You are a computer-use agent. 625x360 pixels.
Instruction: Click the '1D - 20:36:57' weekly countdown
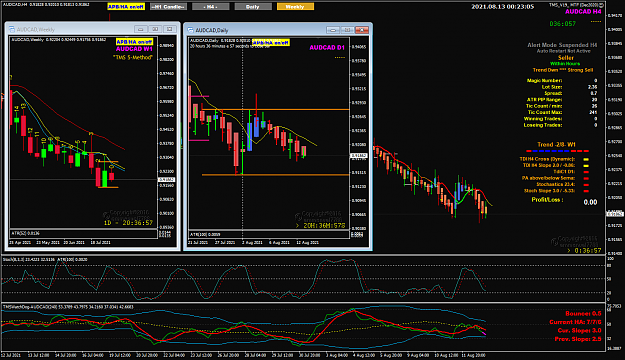point(128,223)
